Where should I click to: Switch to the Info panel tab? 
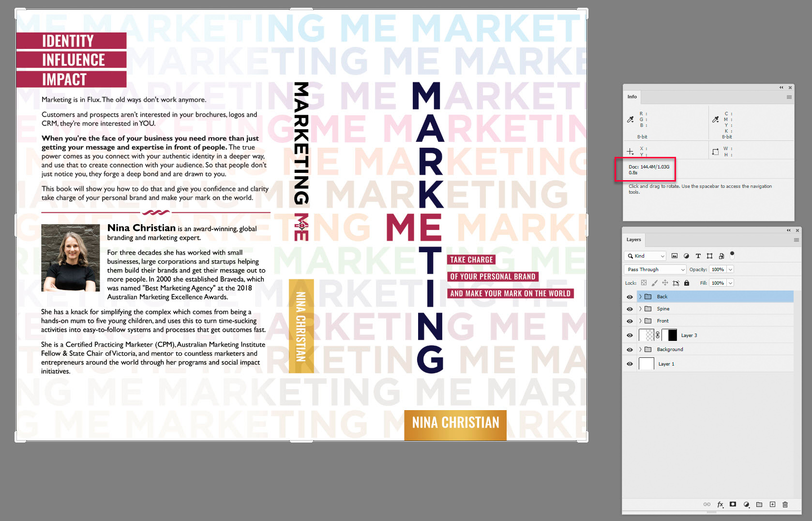[632, 97]
